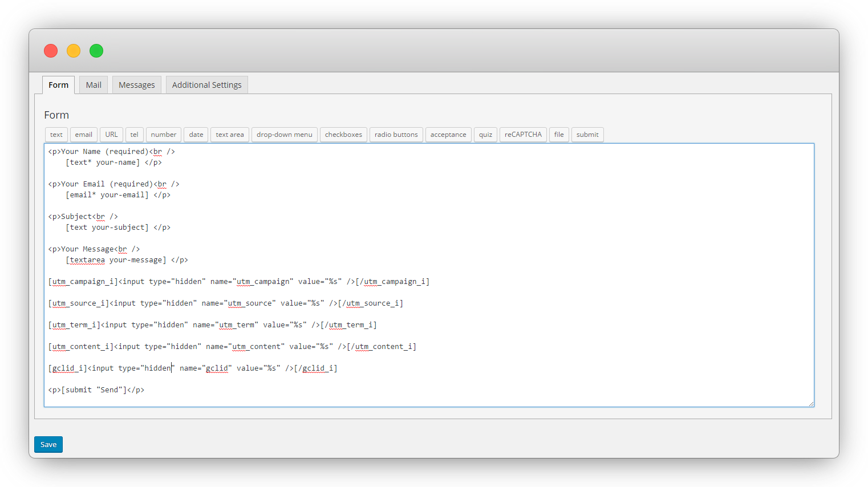This screenshot has height=487, width=868.
Task: Add a checkboxes tag
Action: click(x=343, y=135)
